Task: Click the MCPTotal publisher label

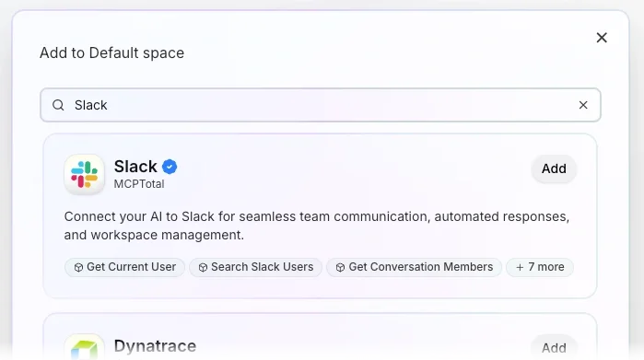Action: tap(139, 184)
